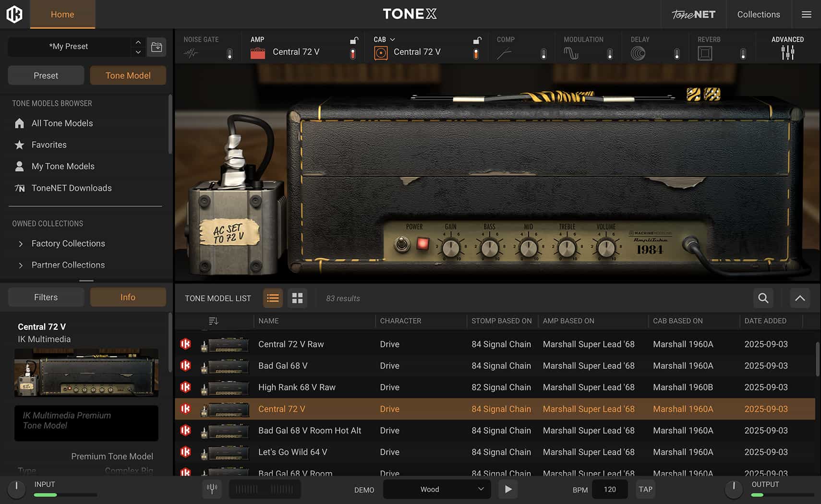Screen dimensions: 821x504
Task: Switch to grid view of tone models
Action: tap(297, 298)
